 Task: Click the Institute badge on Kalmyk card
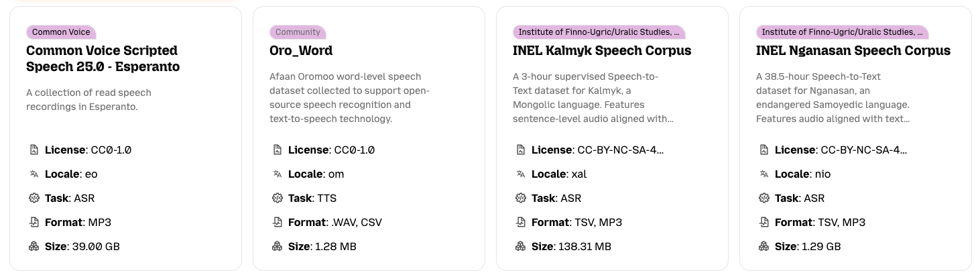click(599, 32)
